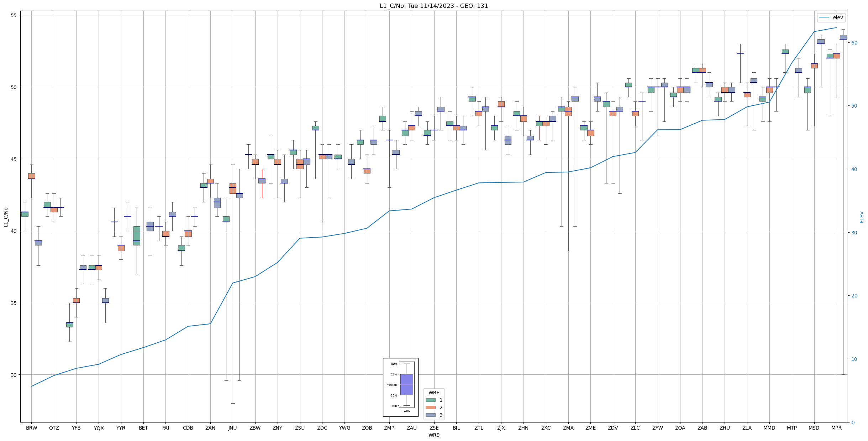Click the YWG x-axis label
Image resolution: width=868 pixels, height=441 pixels.
pos(344,428)
